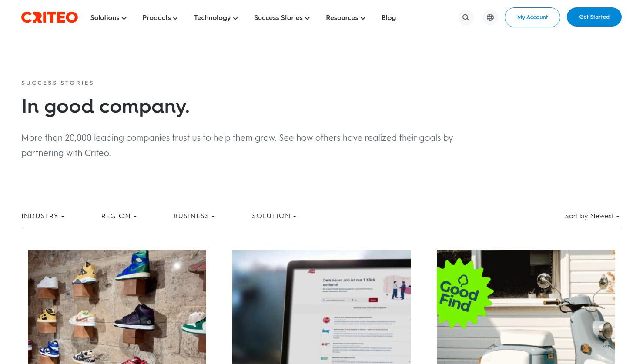Expand the INDUSTRY filter dropdown
Viewport: 643px width, 364px height.
[43, 216]
